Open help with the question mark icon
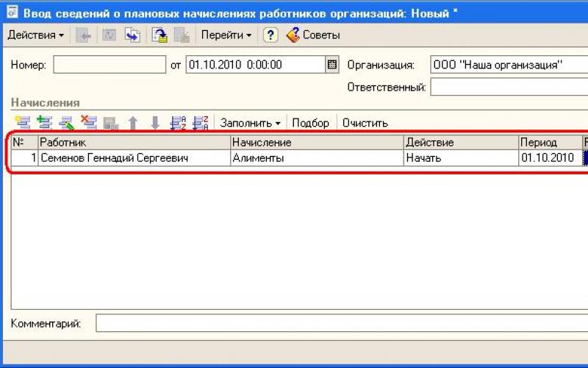588x368 pixels. pos(270,35)
